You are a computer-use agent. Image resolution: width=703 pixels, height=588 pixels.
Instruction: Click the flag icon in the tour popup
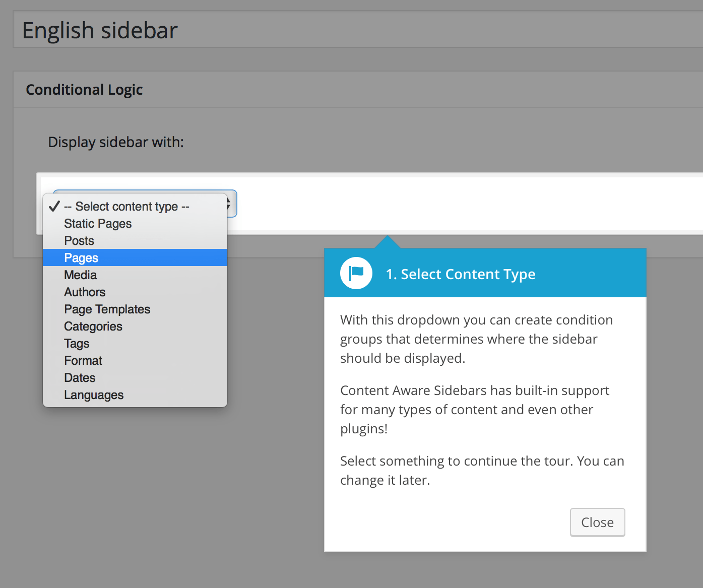pyautogui.click(x=356, y=273)
